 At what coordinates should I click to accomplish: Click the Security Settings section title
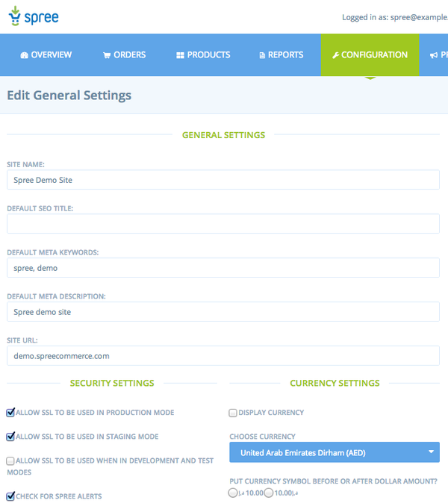112,383
